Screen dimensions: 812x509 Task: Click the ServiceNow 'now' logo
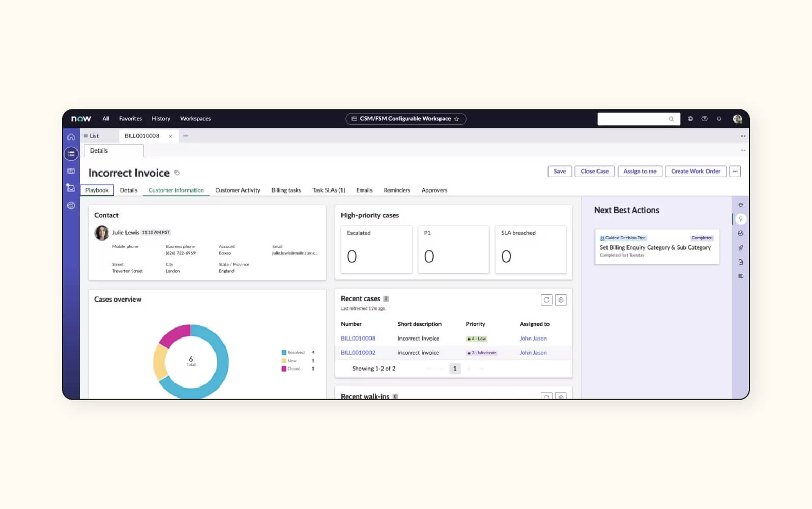pos(81,119)
